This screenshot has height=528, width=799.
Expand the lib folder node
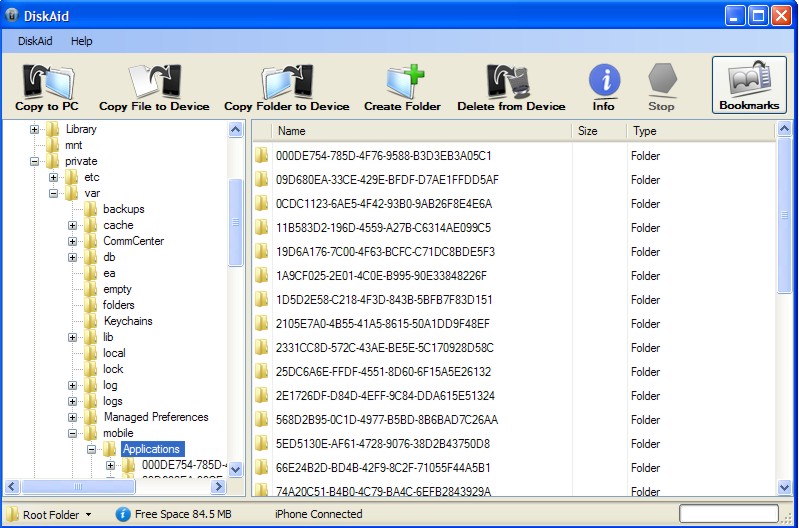tap(72, 337)
